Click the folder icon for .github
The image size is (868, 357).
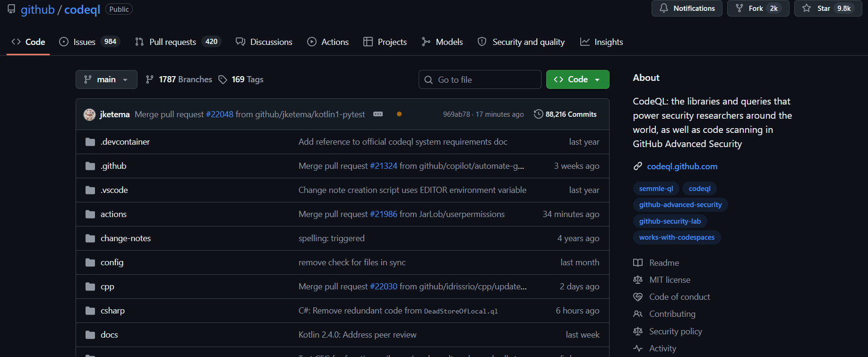tap(90, 166)
